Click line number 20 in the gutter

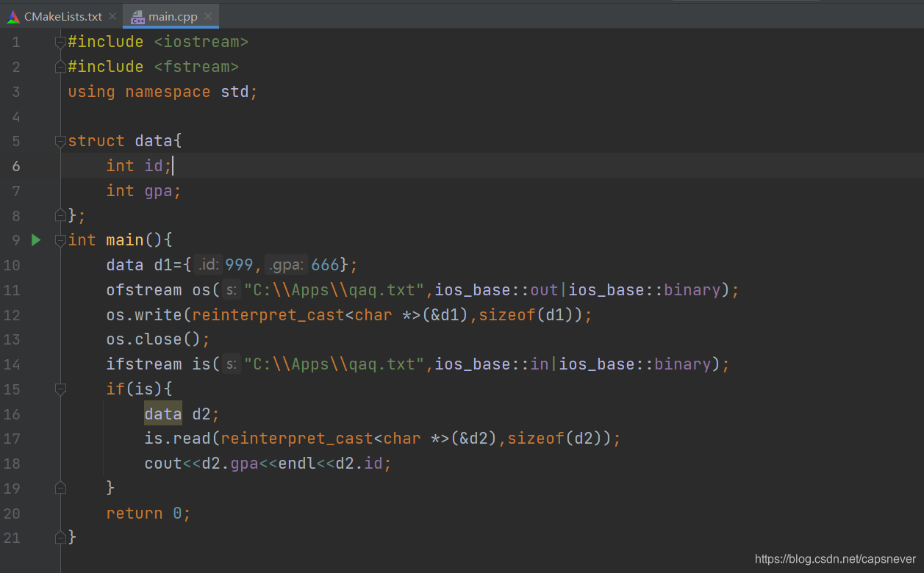point(12,513)
